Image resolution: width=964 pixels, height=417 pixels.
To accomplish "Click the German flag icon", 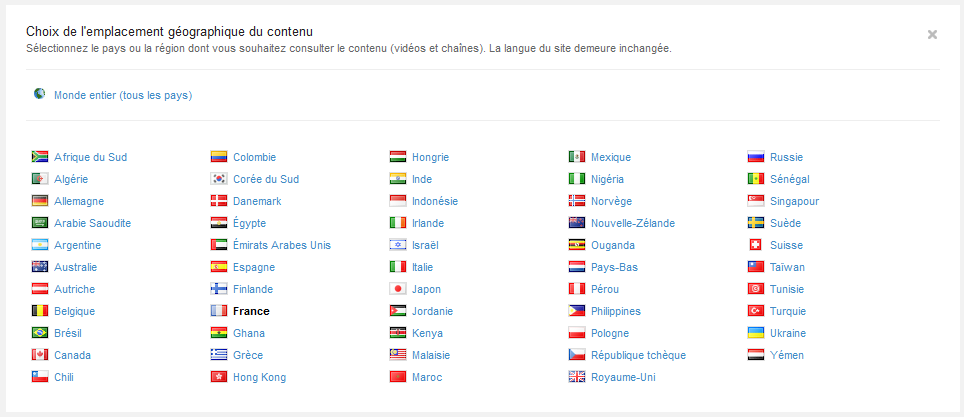I will 40,201.
